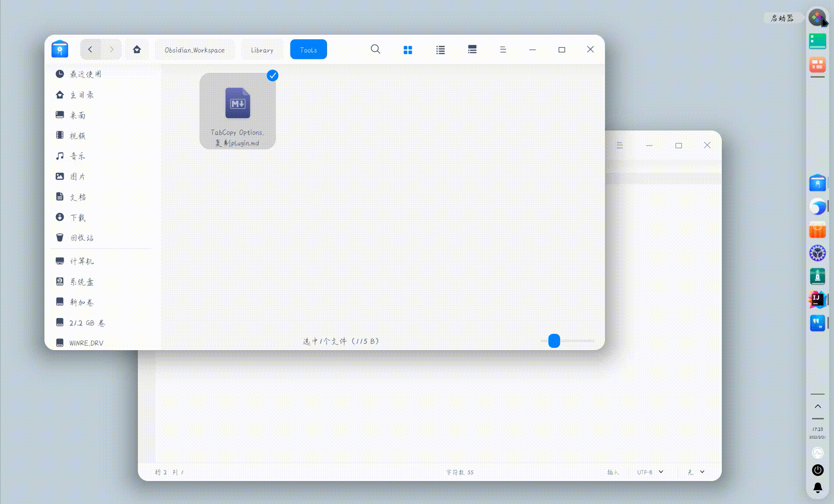Minimize the text editor window
This screenshot has width=834, height=504.
coord(649,145)
